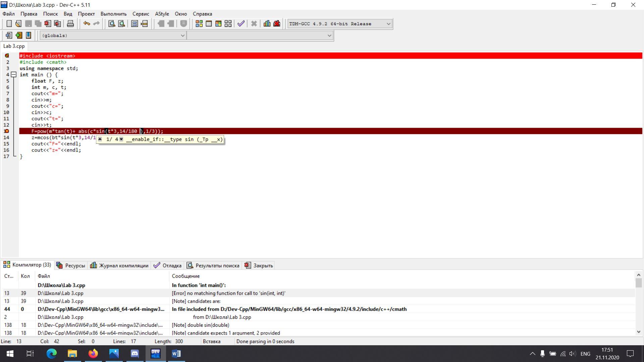Viewport: 644px width, 362px height.
Task: Click the compiler messages scrollbar down arrow
Action: 638,332
